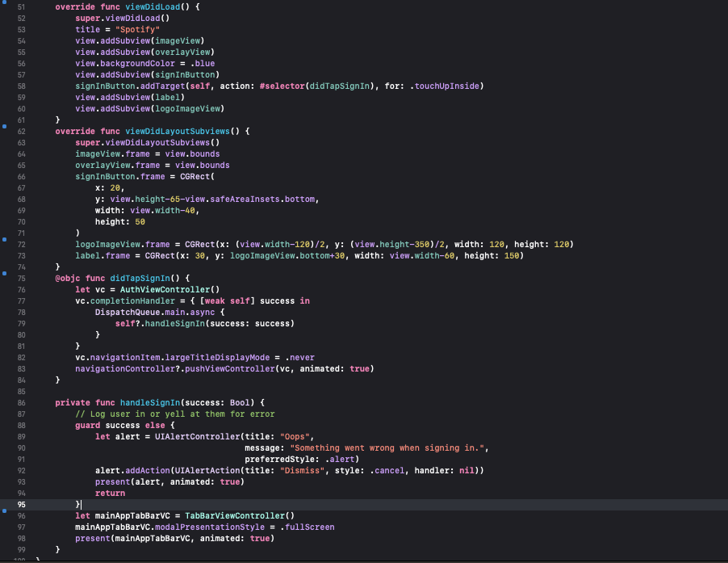
Task: Click the value 50 after height on line 70
Action: [140, 222]
